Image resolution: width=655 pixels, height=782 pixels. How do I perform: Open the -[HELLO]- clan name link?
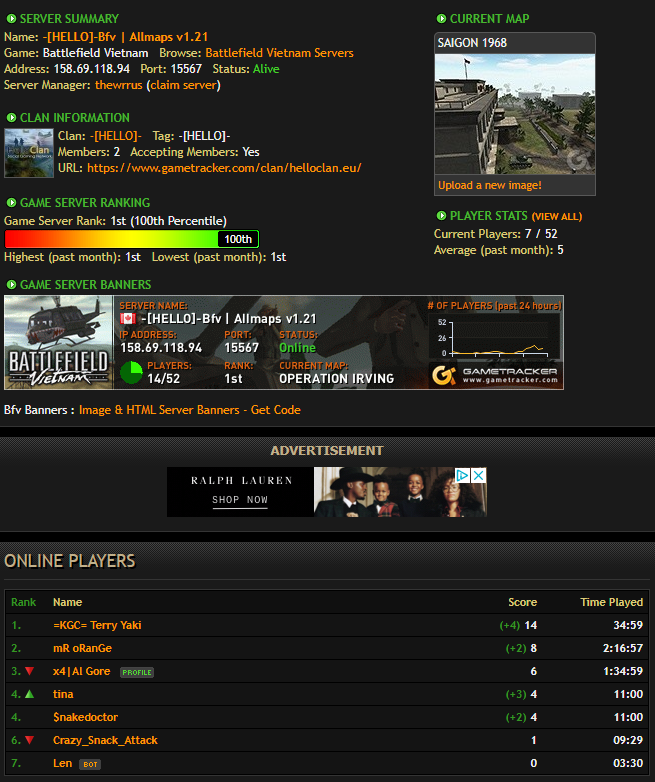click(x=116, y=136)
